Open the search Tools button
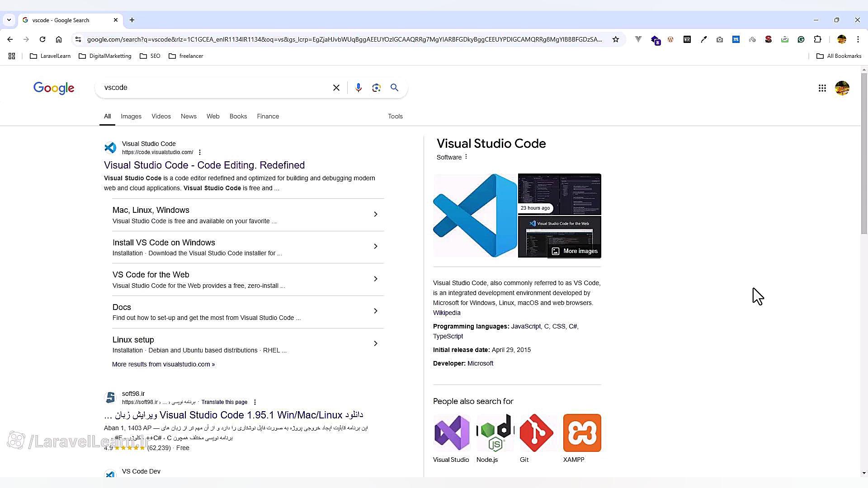 coord(395,116)
